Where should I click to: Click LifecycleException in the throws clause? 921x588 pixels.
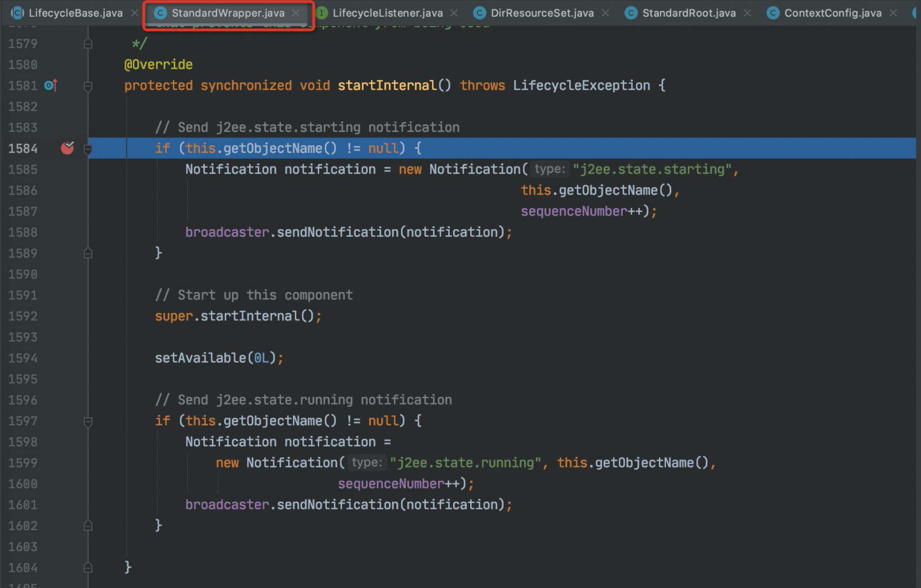581,85
